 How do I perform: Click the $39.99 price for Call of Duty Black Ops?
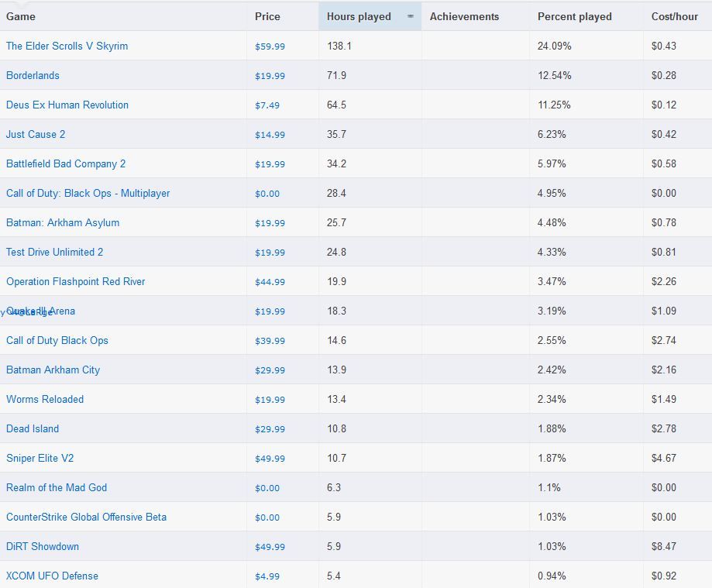270,341
